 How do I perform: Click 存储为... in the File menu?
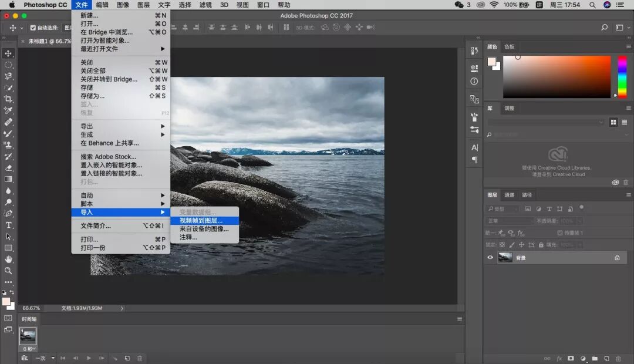[93, 96]
